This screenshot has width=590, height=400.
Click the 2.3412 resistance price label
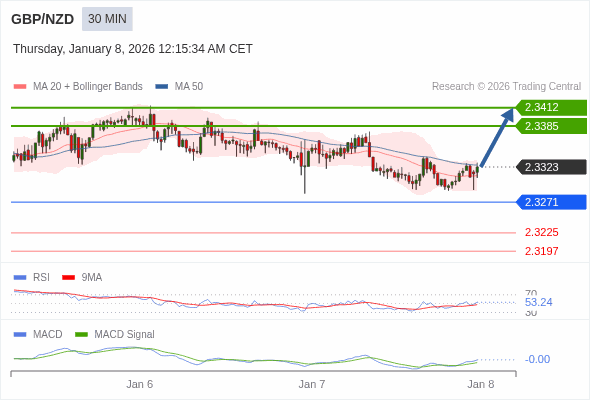click(x=551, y=107)
